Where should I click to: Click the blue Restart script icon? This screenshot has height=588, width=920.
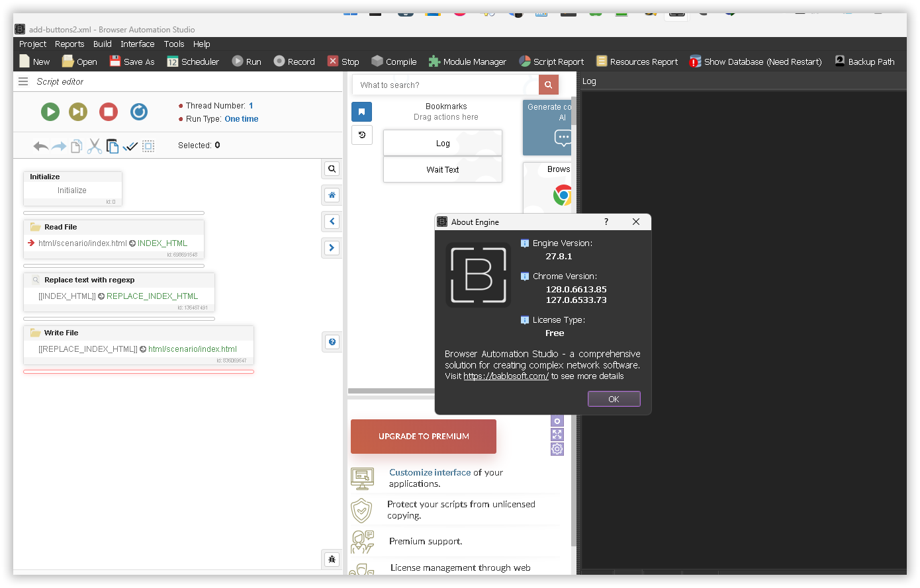coord(139,112)
